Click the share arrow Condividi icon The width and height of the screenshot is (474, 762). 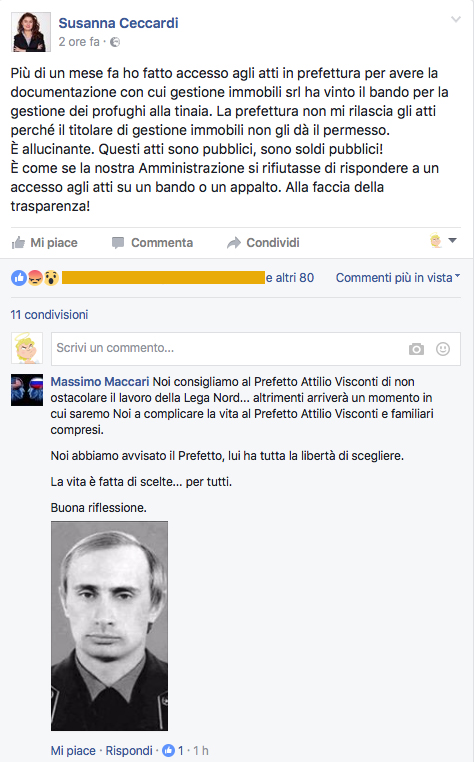[x=234, y=242]
